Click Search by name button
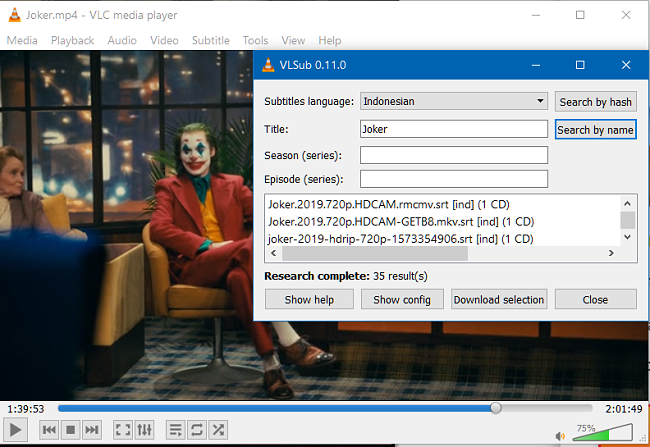This screenshot has height=447, width=650. (596, 130)
